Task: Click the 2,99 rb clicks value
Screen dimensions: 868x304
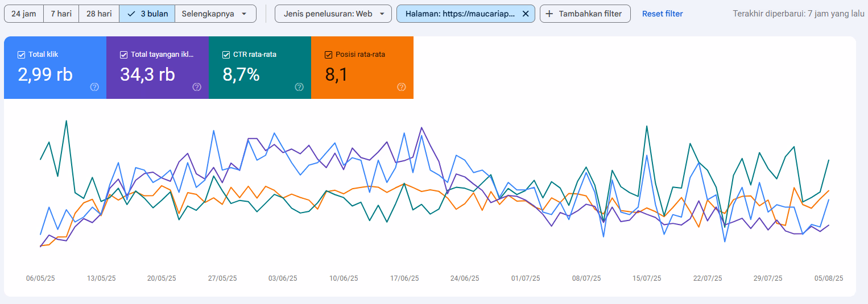Action: tap(46, 74)
